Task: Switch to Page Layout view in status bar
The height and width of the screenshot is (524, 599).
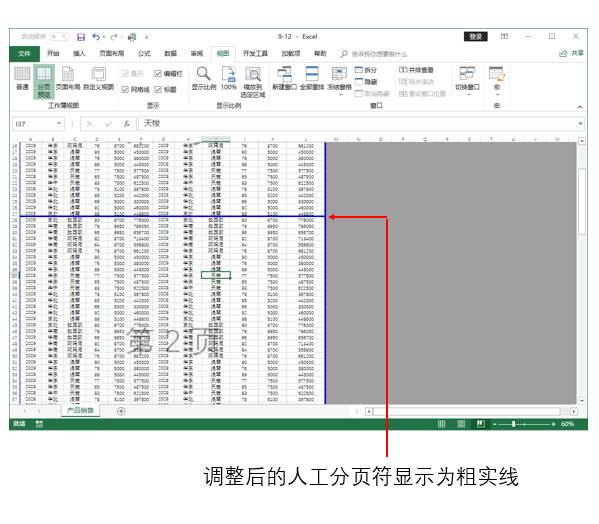Action: click(x=461, y=424)
